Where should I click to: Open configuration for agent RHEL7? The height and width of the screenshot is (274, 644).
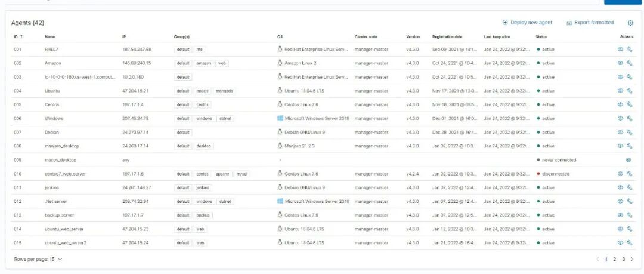tap(629, 50)
